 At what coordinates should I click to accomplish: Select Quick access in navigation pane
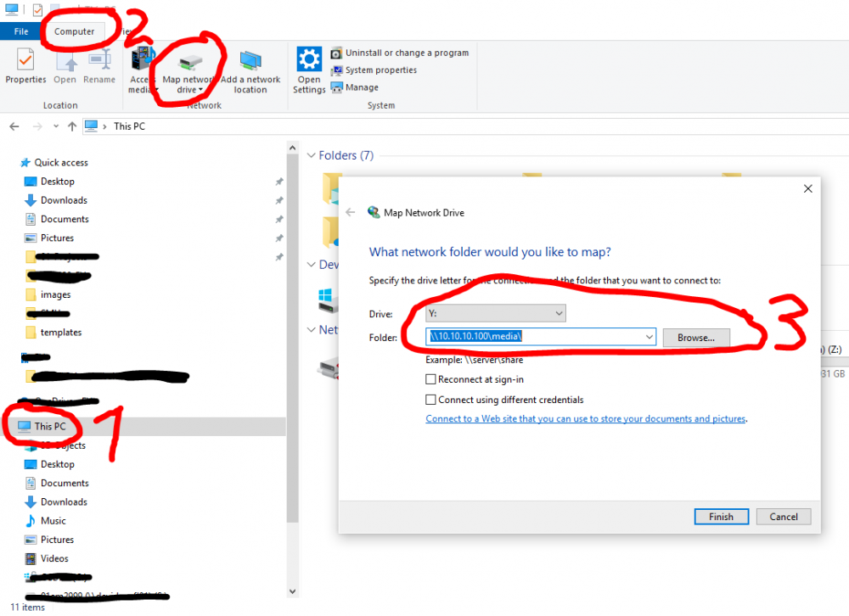point(54,162)
